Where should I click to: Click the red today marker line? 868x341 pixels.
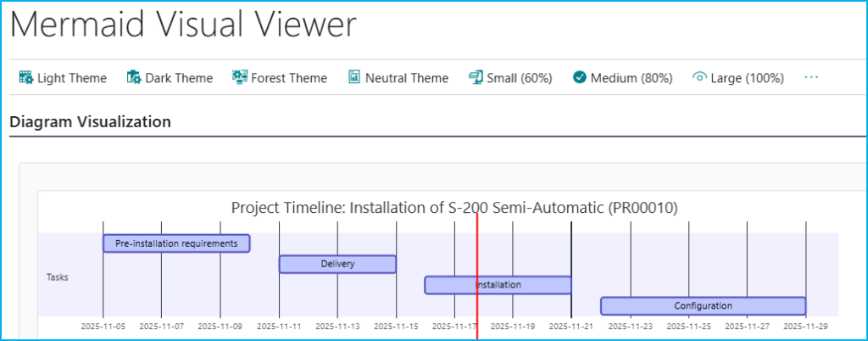tap(477, 254)
